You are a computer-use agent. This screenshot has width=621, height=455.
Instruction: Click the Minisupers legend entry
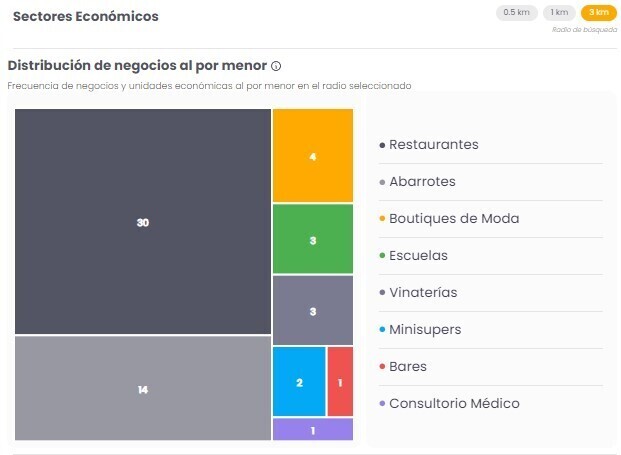pos(425,330)
